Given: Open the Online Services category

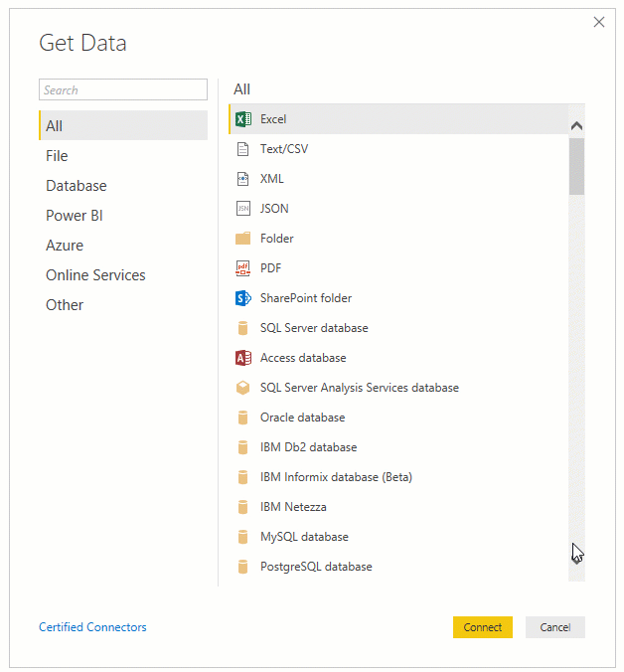Looking at the screenshot, I should click(x=95, y=275).
